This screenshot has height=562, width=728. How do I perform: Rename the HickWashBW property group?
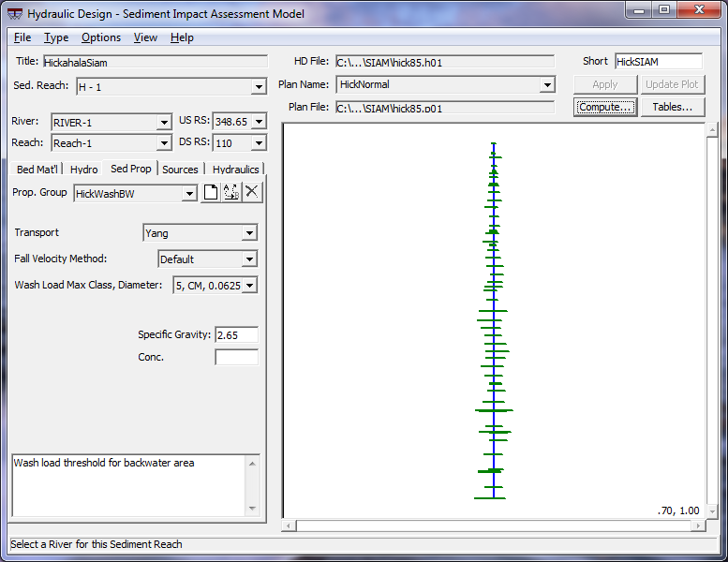tap(231, 193)
